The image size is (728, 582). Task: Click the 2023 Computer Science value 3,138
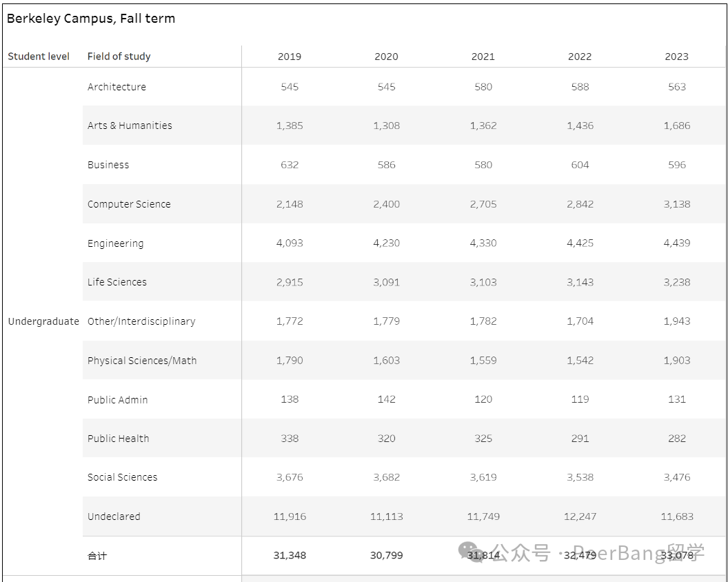click(x=676, y=204)
